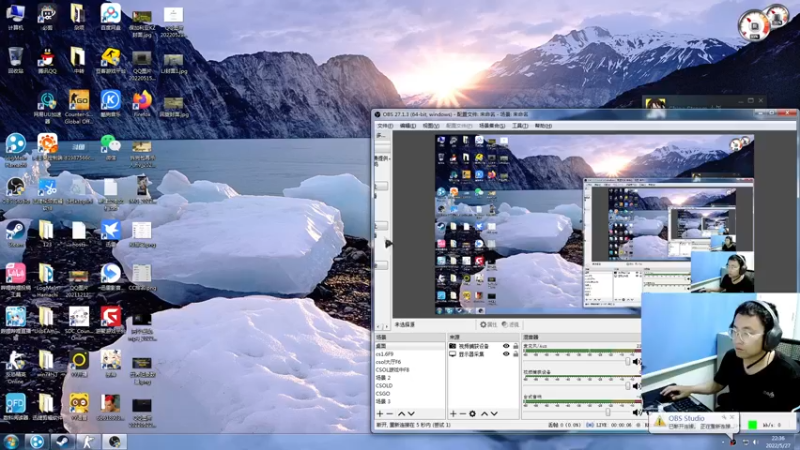Select the 桌面 scene
This screenshot has width=800, height=450.
point(410,346)
